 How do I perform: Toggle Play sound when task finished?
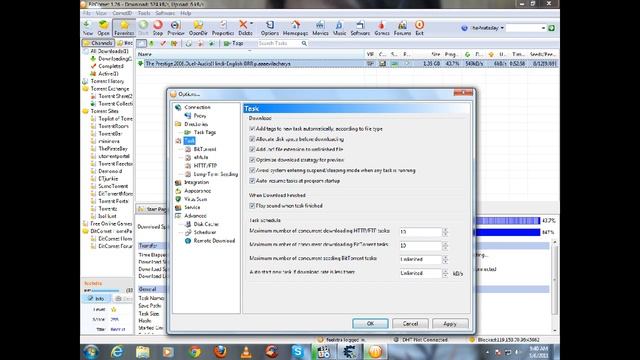coord(252,206)
